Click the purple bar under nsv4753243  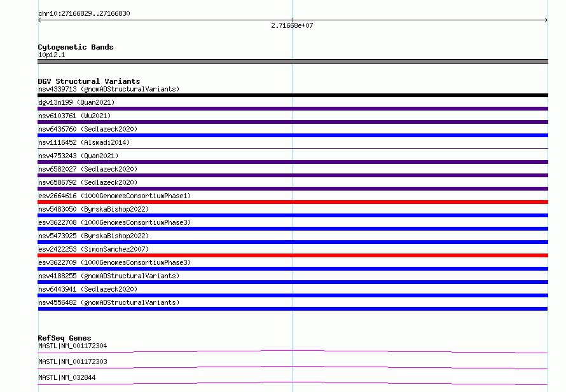pos(293,162)
